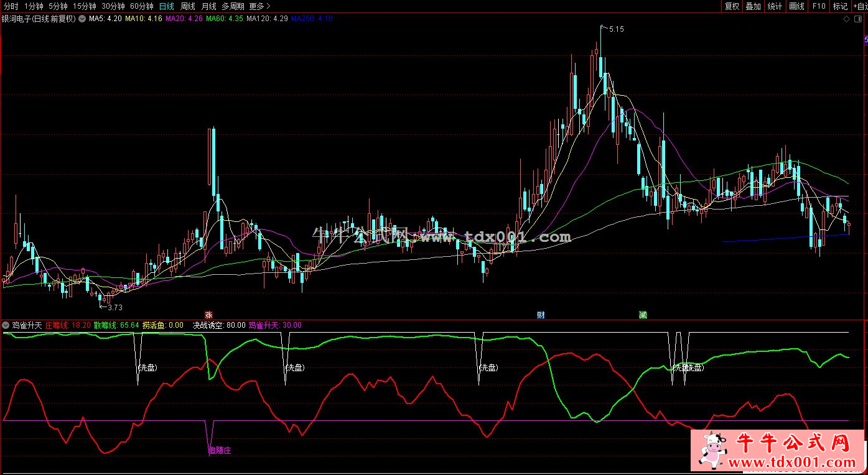Click the 散筹线: 65.64 value
Viewport: 868px width, 475px height.
point(116,325)
